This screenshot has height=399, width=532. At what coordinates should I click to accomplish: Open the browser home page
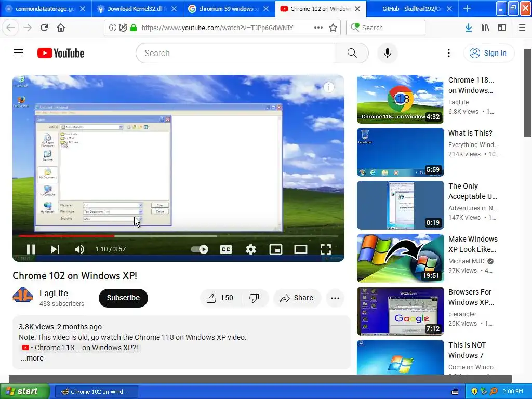(61, 28)
